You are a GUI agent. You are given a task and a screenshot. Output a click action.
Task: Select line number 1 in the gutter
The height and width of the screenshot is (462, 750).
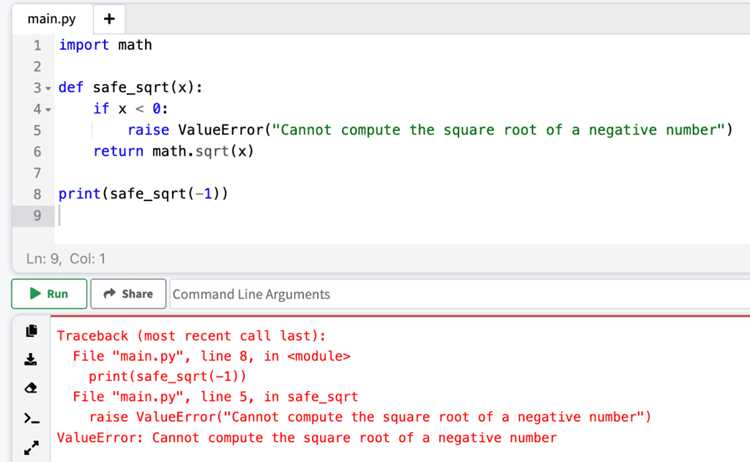[37, 45]
